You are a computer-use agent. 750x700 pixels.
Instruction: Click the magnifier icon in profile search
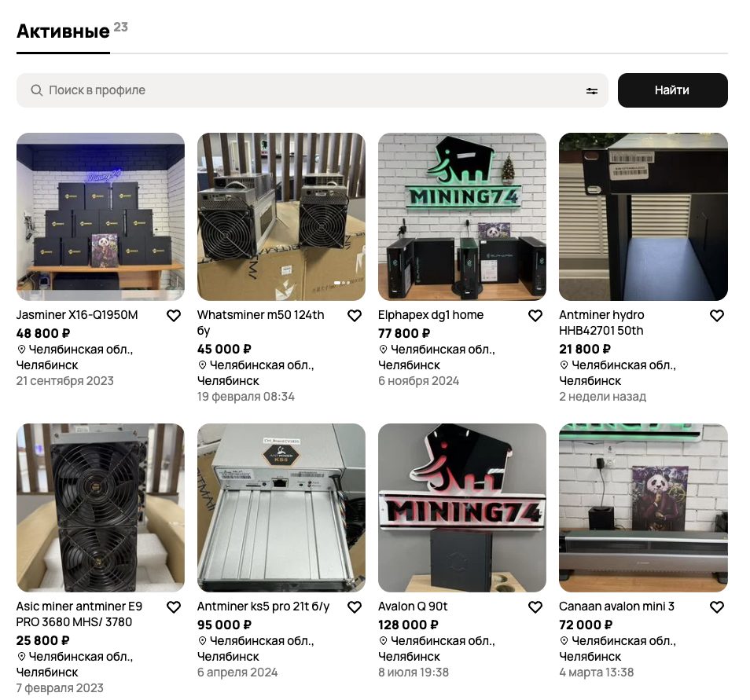[36, 90]
